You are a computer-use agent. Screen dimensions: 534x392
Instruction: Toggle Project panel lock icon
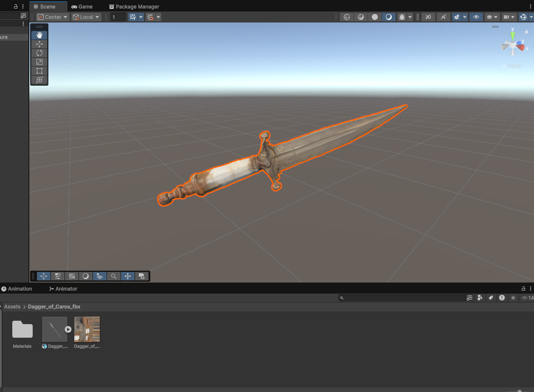coord(523,288)
